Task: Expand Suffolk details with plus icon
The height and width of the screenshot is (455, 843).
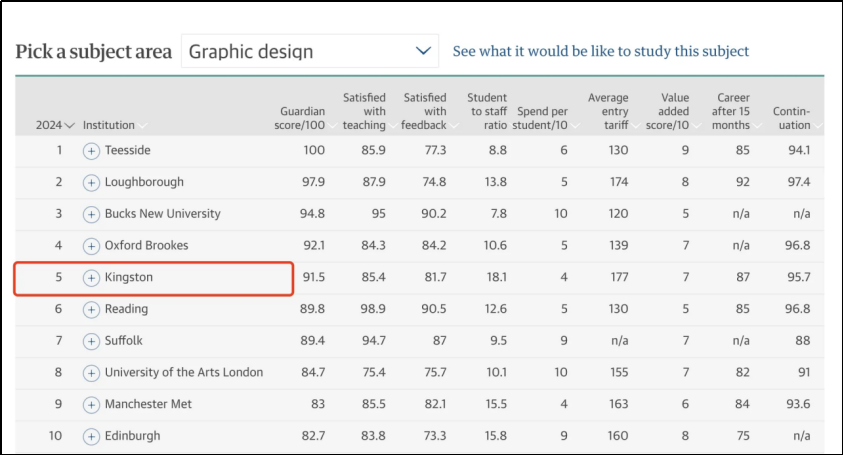Action: (91, 341)
